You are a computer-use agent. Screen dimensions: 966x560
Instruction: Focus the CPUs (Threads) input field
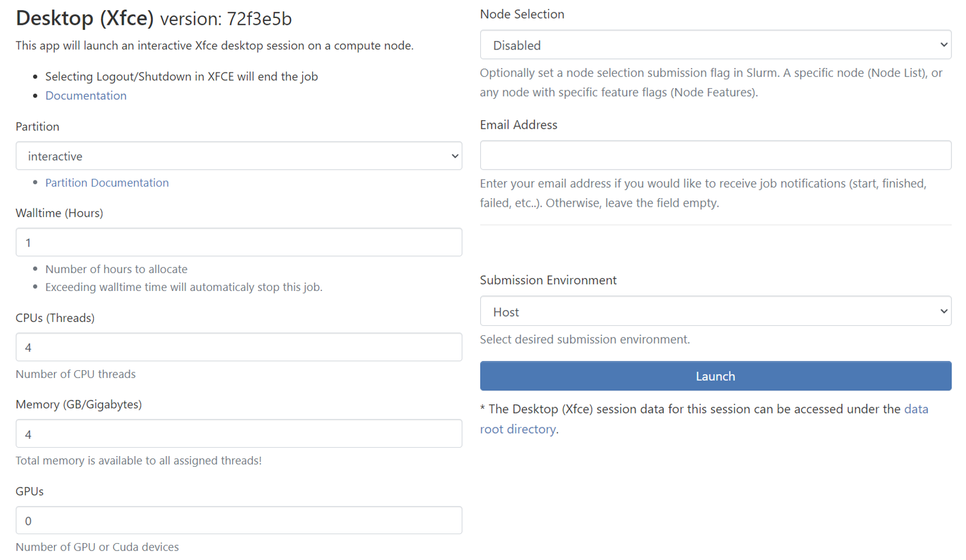click(x=239, y=347)
